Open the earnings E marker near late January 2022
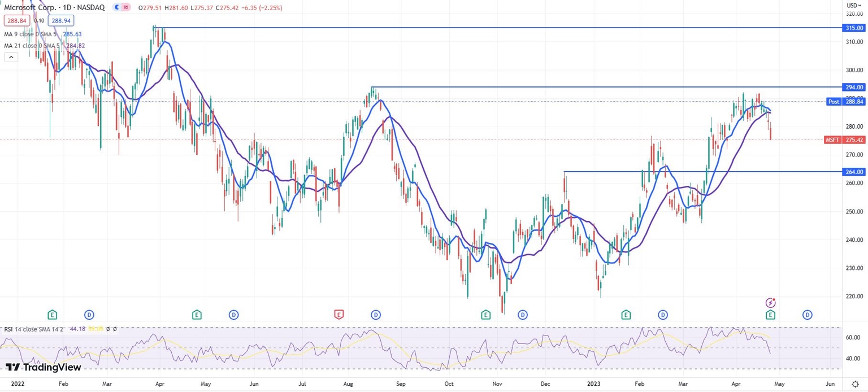Screen dimensions: 868x392 point(52,314)
